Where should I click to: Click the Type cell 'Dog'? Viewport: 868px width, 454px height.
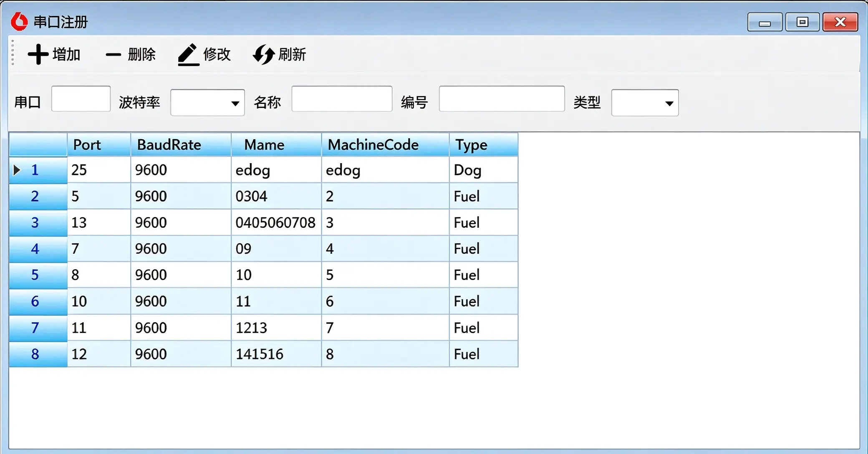point(484,170)
